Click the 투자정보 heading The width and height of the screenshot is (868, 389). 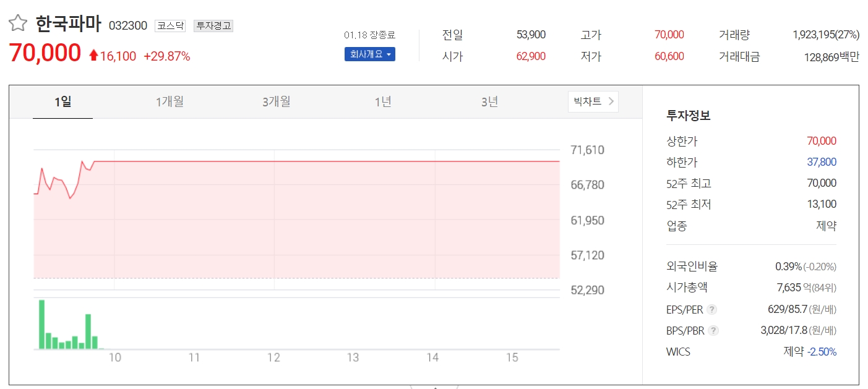689,115
